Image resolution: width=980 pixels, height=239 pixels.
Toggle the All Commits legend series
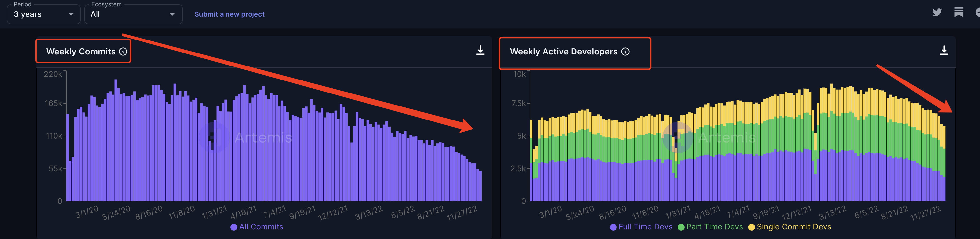click(x=257, y=227)
